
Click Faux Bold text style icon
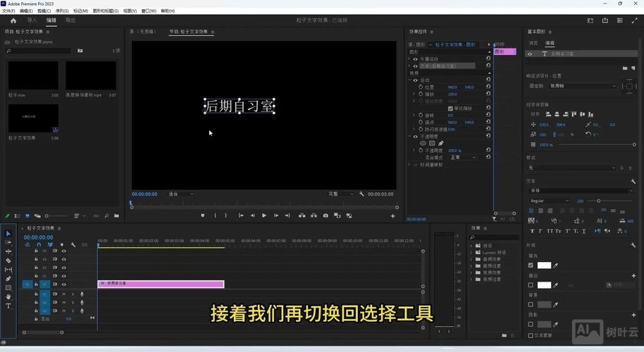point(532,231)
